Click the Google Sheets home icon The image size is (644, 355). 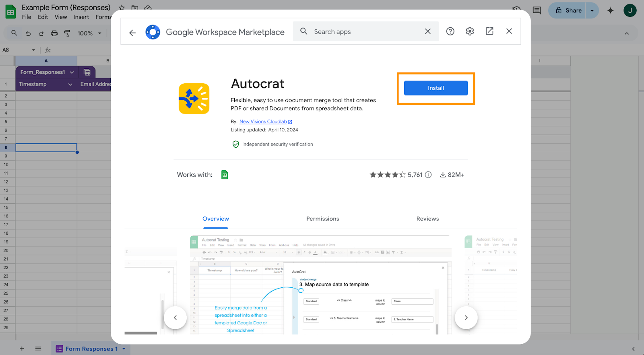(x=10, y=12)
